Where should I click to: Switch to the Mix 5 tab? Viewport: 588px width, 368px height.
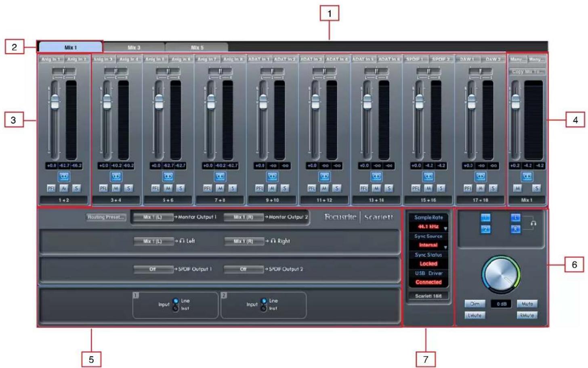coord(197,48)
